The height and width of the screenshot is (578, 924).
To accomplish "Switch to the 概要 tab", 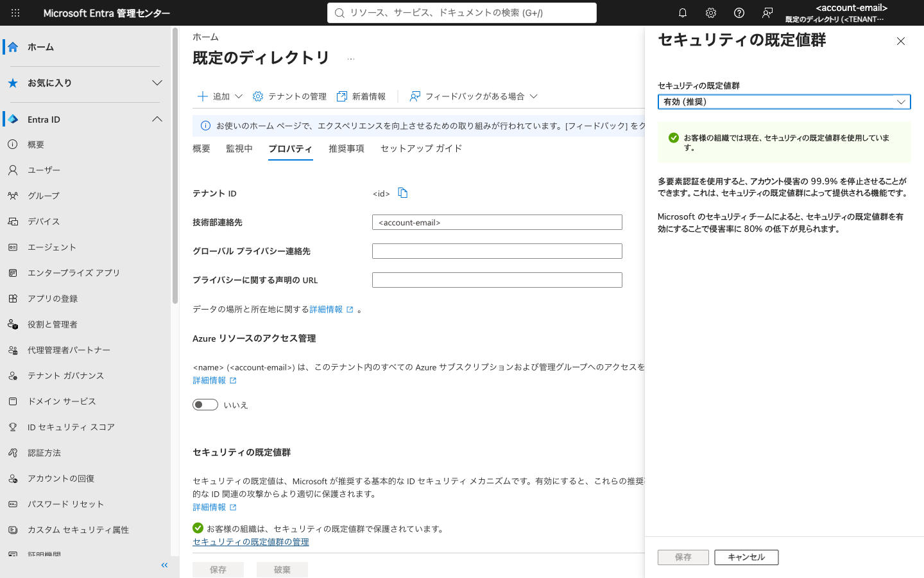I will [201, 148].
